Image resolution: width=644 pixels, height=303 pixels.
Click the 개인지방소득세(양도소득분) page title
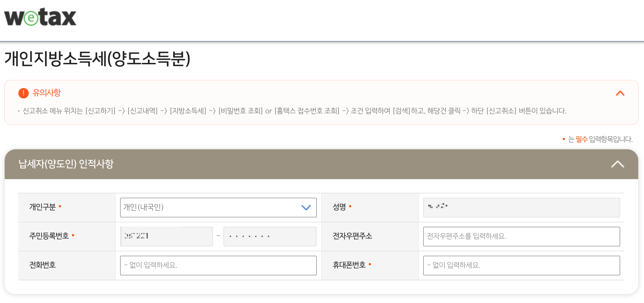97,59
